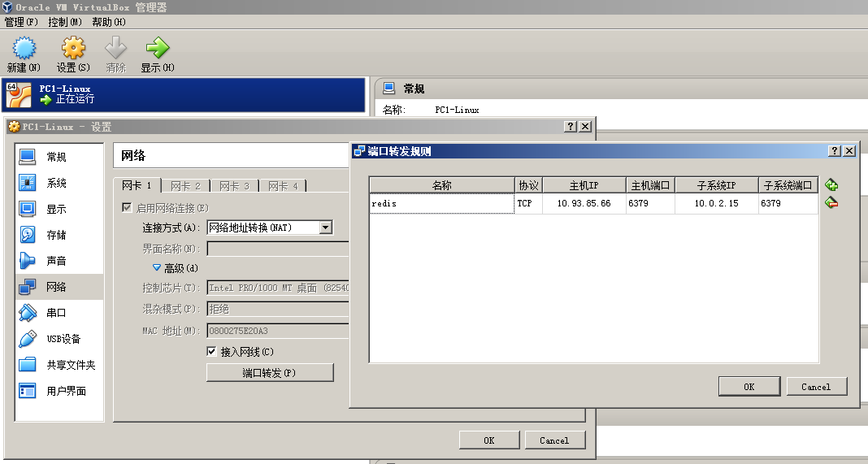This screenshot has height=464, width=868.
Task: Select the redis rule name cell
Action: coord(442,203)
